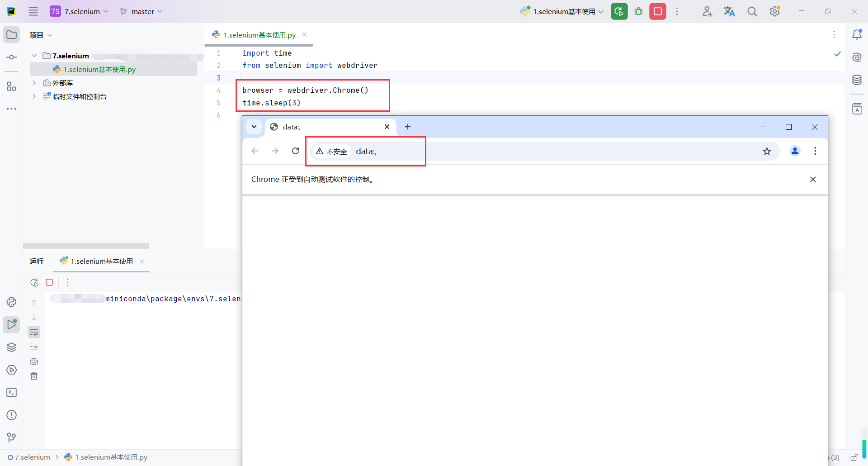Stop the process in the Run panel toolbar
Viewport: 868px width, 466px height.
(49, 282)
